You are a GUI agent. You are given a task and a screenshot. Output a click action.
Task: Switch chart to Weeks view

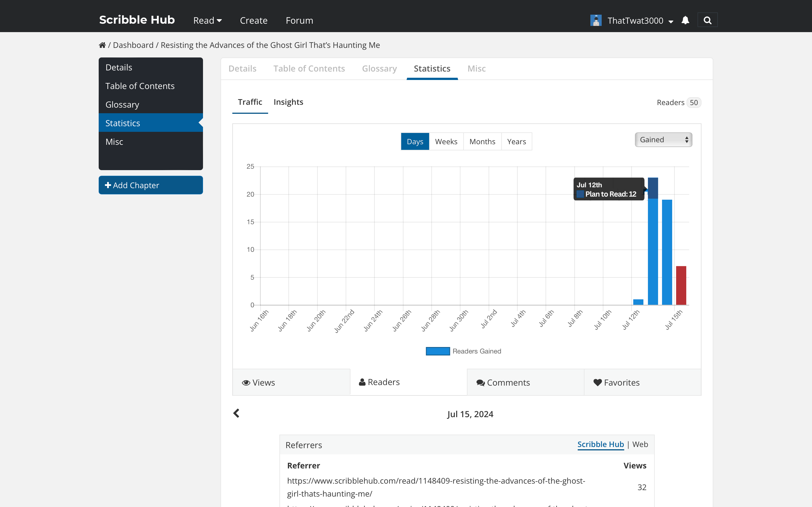click(446, 141)
